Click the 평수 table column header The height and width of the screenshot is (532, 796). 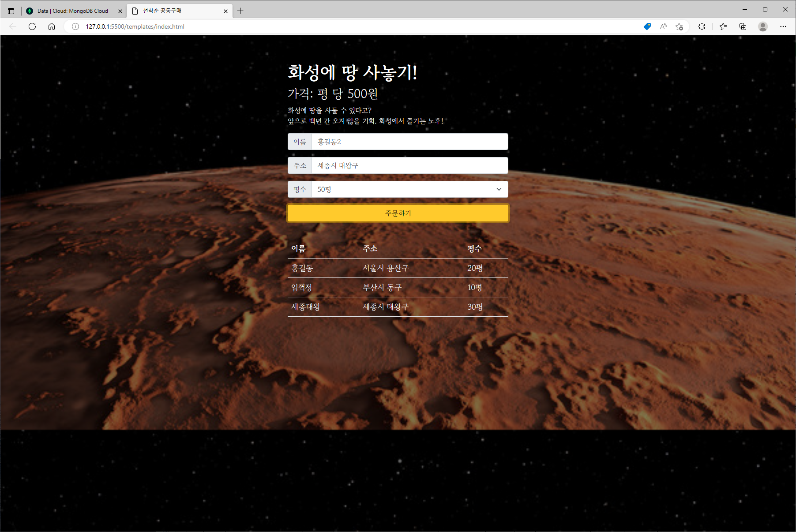(474, 248)
